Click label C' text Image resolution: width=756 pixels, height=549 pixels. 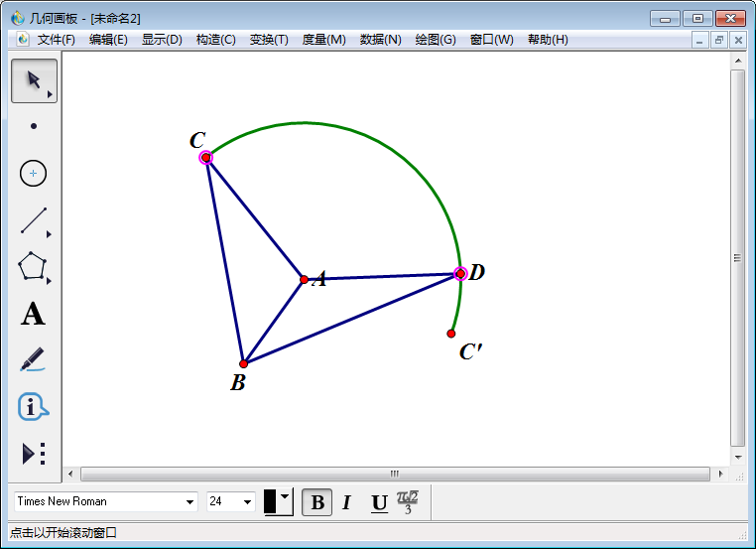click(x=470, y=351)
